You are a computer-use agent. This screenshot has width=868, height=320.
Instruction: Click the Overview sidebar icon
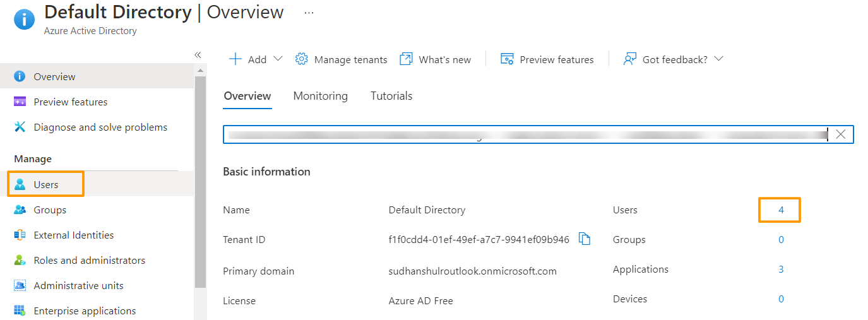(20, 76)
